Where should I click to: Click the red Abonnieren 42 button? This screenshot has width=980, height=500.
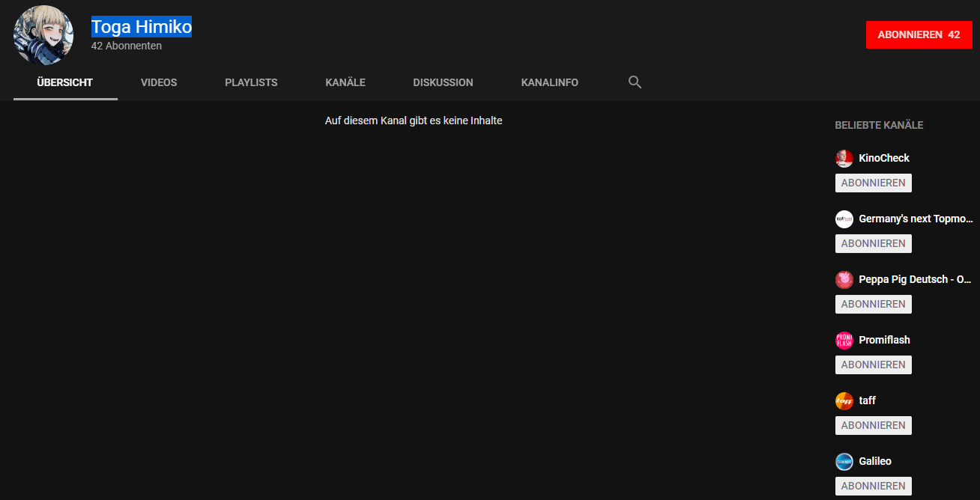tap(919, 34)
